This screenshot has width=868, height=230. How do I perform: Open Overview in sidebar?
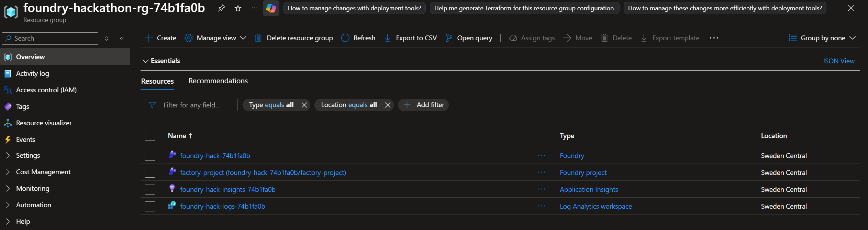coord(65,57)
